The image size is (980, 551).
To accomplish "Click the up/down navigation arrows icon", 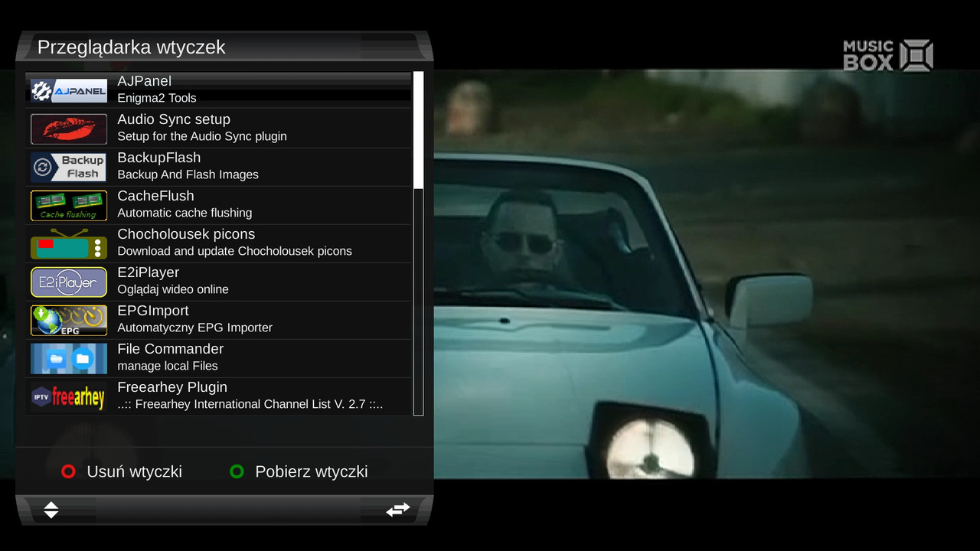I will 51,510.
